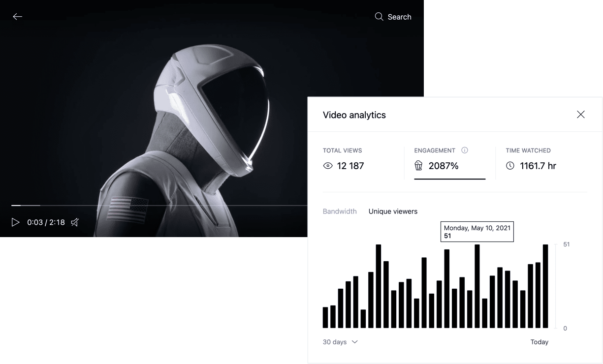
Task: Open the 30 days dropdown
Action: [335, 342]
